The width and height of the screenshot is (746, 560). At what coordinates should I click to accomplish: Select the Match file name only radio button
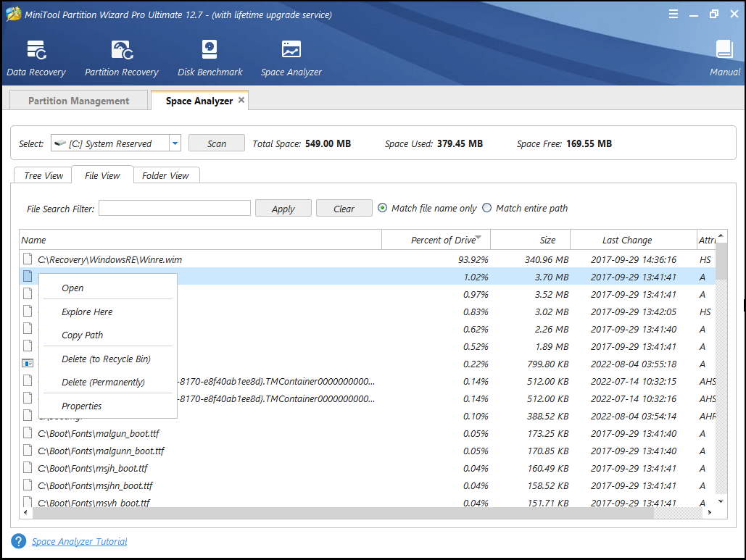pos(382,208)
